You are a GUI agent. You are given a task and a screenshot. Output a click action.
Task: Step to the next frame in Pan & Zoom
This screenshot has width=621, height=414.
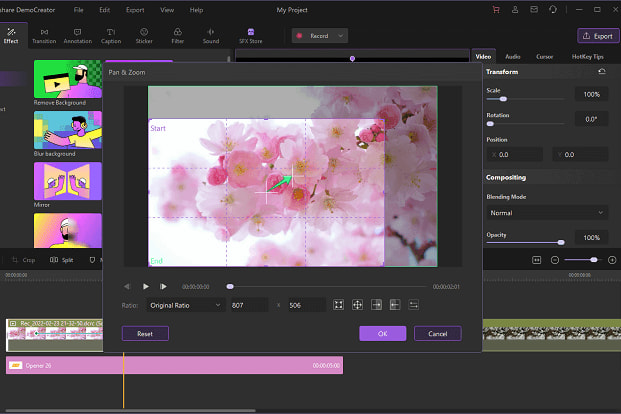pos(163,286)
